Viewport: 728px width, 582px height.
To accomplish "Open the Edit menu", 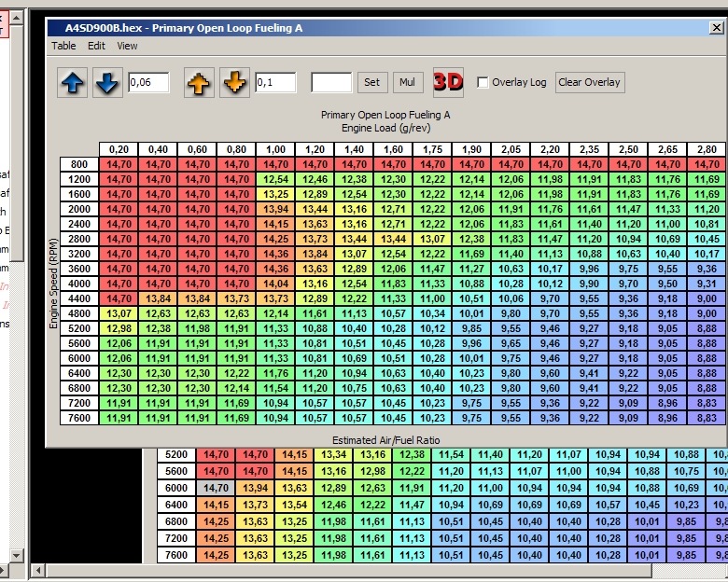I will click(x=96, y=46).
